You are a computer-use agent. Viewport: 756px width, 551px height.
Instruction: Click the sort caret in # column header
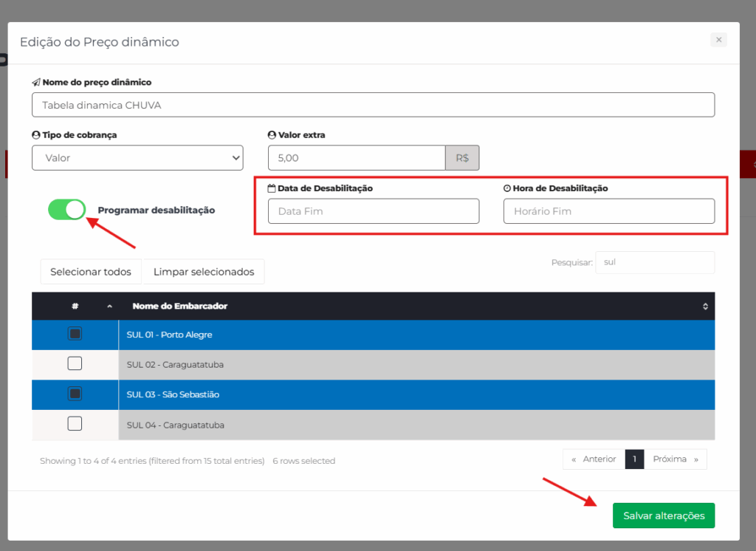point(110,307)
